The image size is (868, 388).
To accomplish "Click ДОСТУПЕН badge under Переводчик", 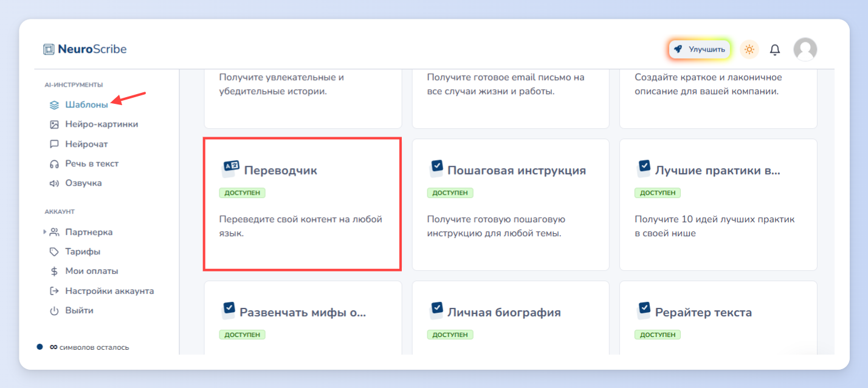I will click(243, 193).
